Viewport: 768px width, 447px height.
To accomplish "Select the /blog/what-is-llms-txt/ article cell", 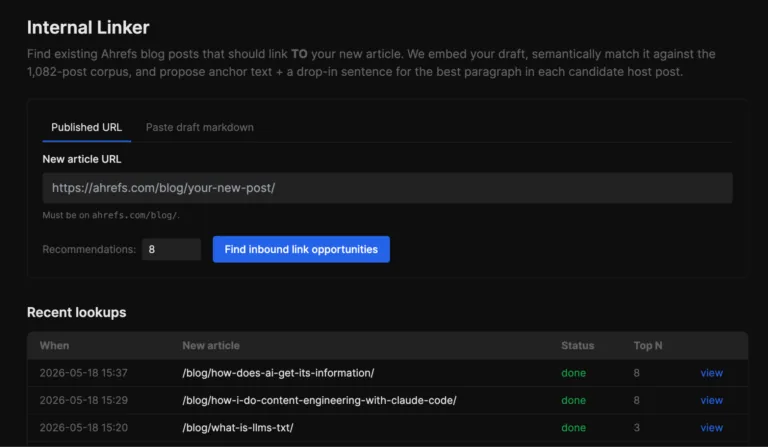I will 238,428.
